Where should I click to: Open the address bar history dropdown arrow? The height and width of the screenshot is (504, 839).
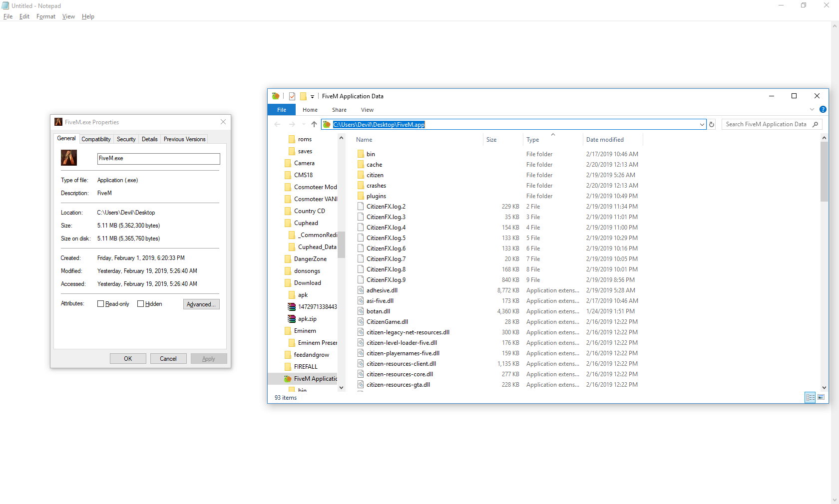point(702,124)
